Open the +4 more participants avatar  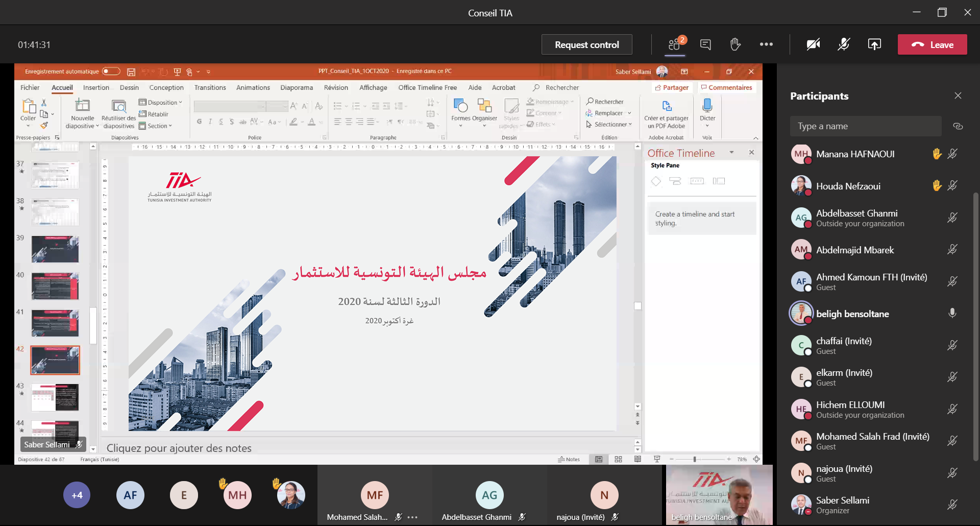click(x=77, y=495)
